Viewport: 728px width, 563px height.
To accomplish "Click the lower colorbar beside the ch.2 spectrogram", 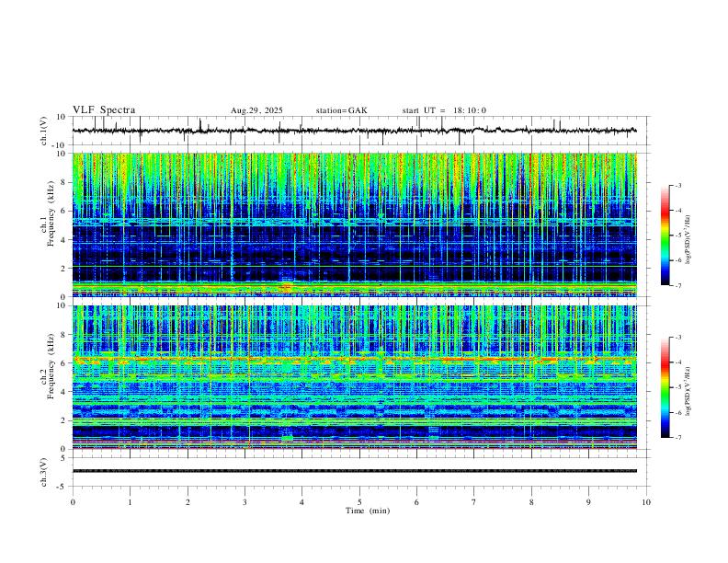I will click(x=665, y=387).
